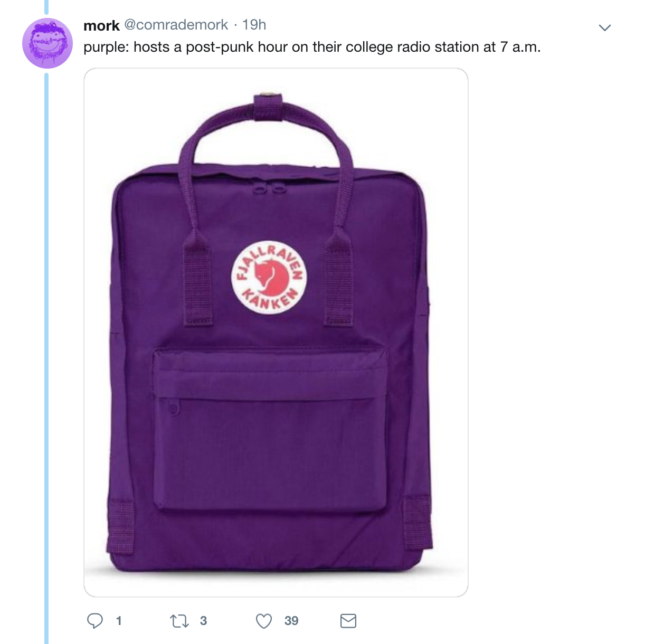This screenshot has width=645, height=644.
Task: Click the like count showing 39
Action: pos(291,621)
